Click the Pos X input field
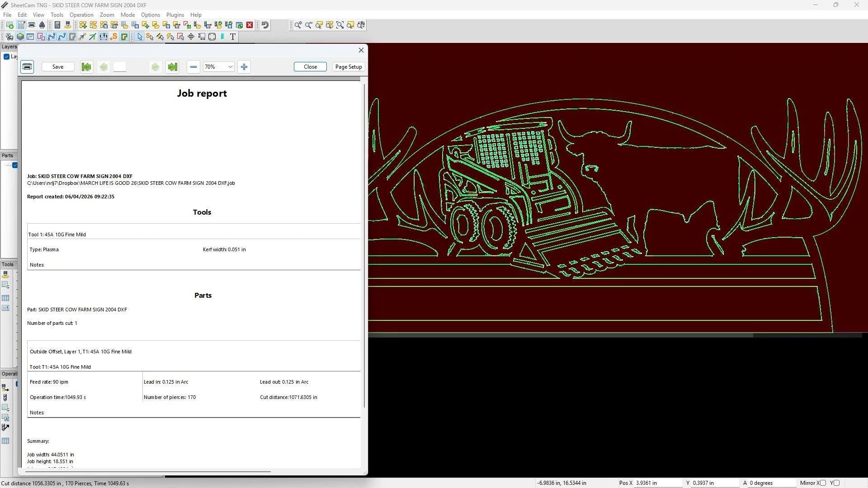This screenshot has height=488, width=868. (658, 483)
